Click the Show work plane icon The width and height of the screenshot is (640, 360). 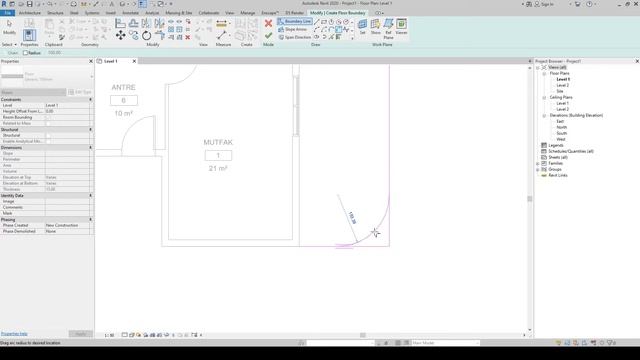click(375, 24)
